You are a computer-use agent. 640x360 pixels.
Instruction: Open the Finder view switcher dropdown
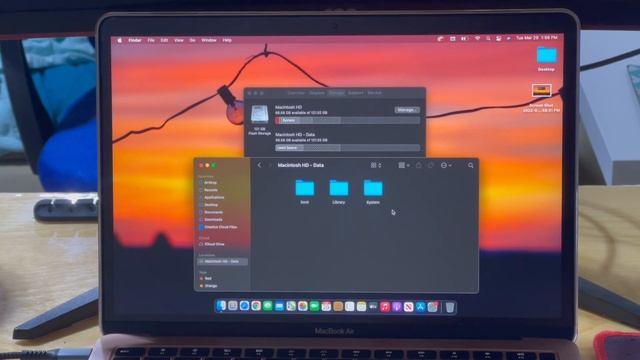(376, 165)
